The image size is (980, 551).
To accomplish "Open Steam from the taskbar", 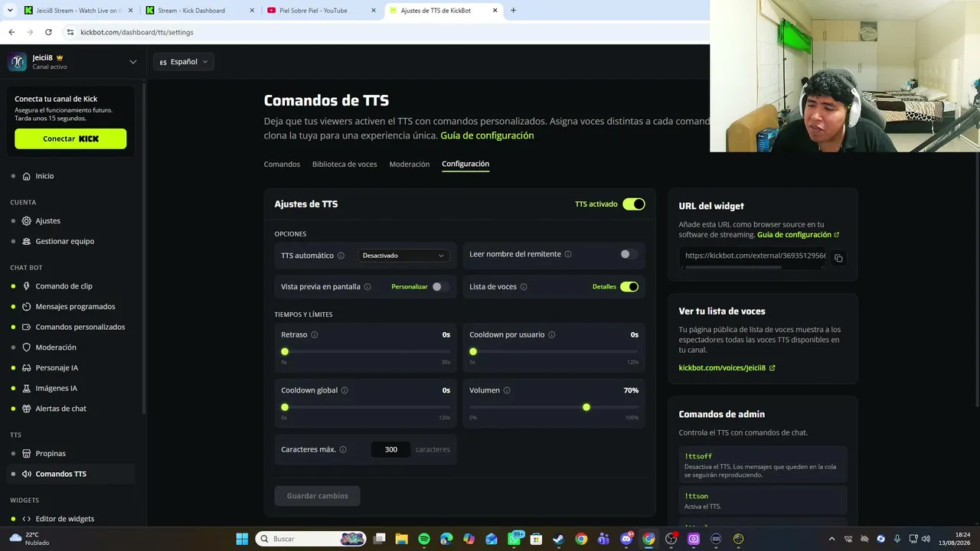I will (x=559, y=539).
